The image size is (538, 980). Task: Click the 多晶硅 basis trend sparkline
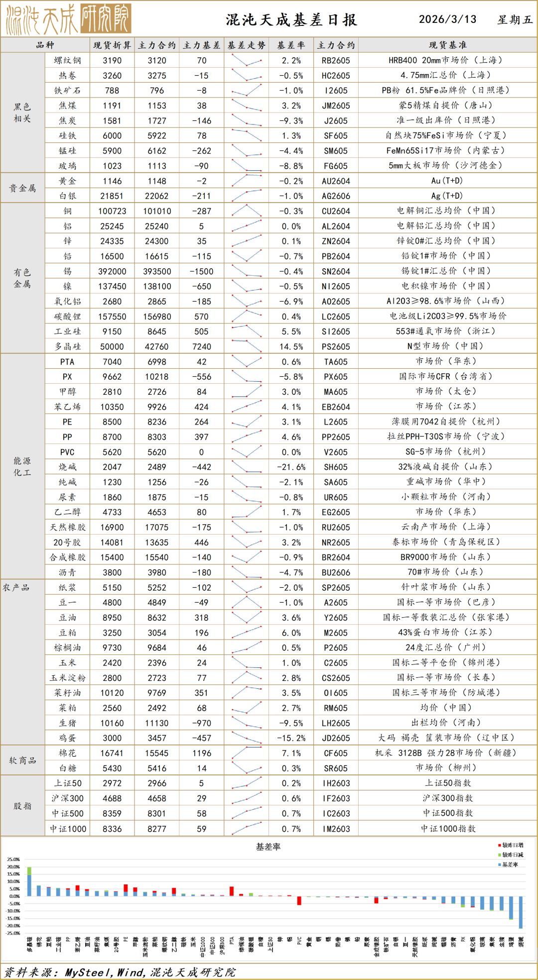tap(247, 346)
